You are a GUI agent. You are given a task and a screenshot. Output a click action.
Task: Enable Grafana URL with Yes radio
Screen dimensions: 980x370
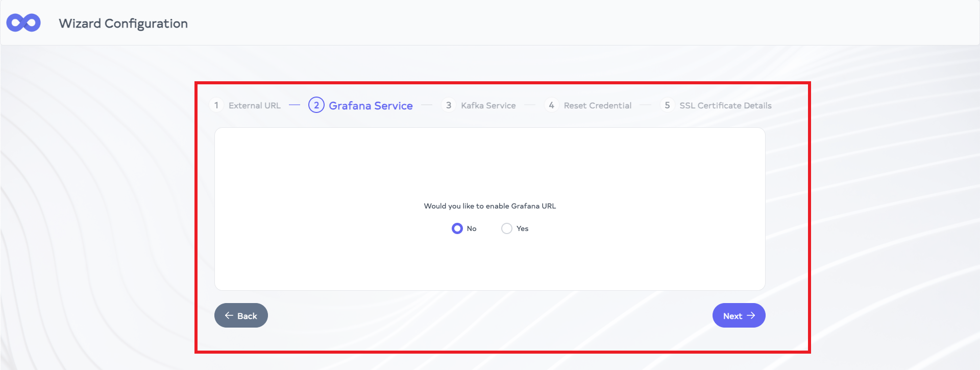pos(507,228)
